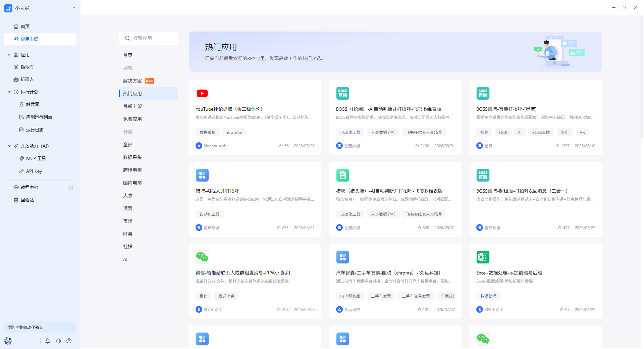Select AI category

pyautogui.click(x=149, y=259)
